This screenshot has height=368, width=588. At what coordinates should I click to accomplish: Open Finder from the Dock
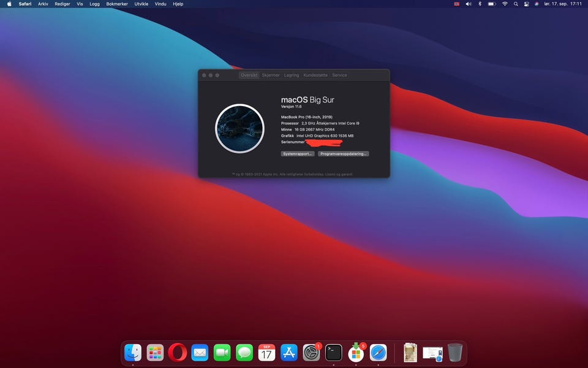point(133,352)
